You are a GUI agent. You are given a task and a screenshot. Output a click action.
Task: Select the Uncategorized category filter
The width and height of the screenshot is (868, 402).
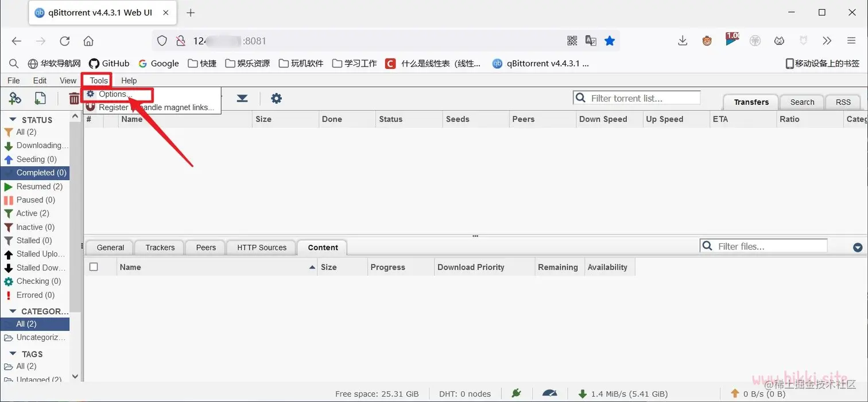35,337
